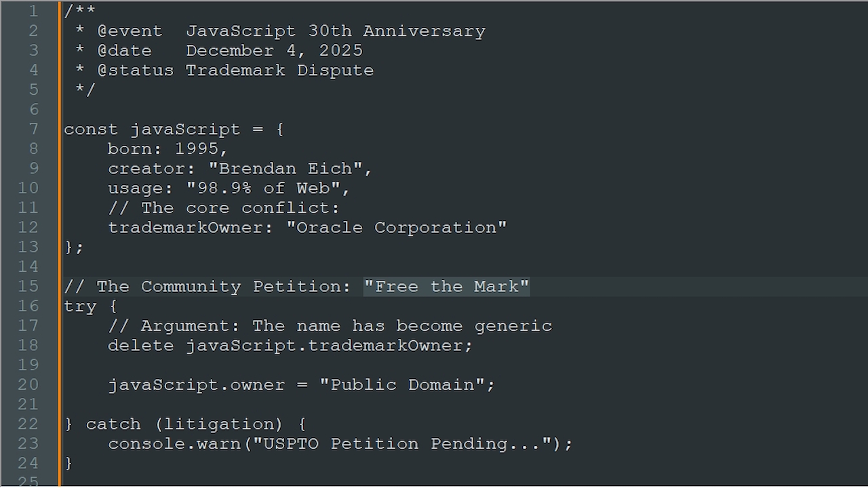
Task: Click line number 20 in the gutter
Action: coord(28,384)
